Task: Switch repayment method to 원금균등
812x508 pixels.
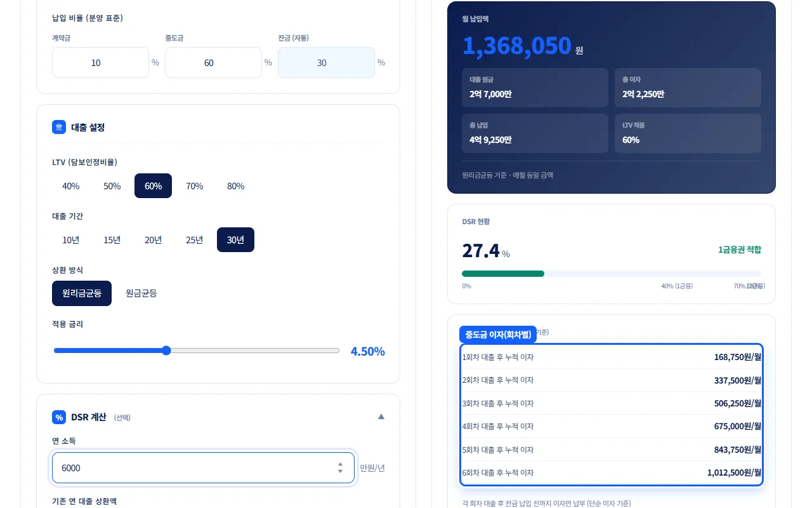Action: (141, 293)
